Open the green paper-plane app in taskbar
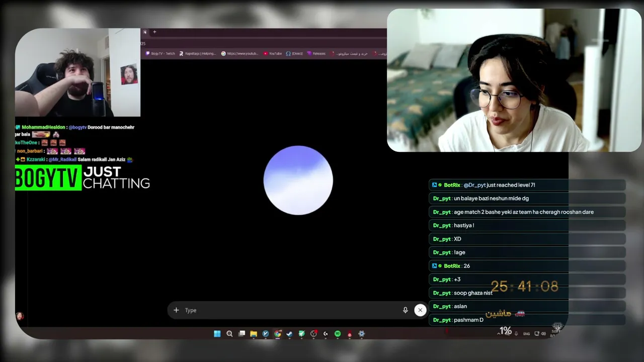 (x=301, y=334)
